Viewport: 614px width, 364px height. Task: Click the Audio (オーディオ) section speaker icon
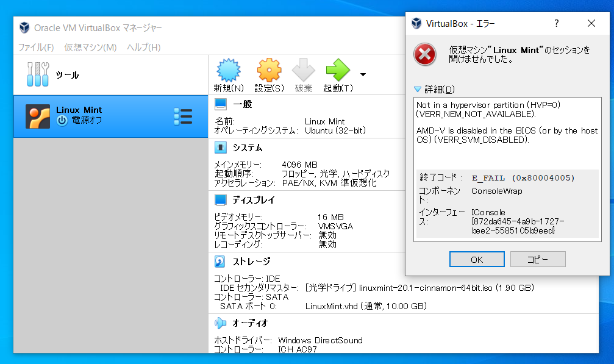(x=221, y=323)
